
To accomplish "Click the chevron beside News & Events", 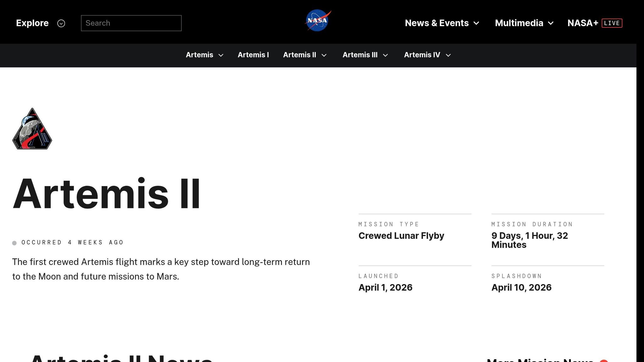I will pos(476,23).
